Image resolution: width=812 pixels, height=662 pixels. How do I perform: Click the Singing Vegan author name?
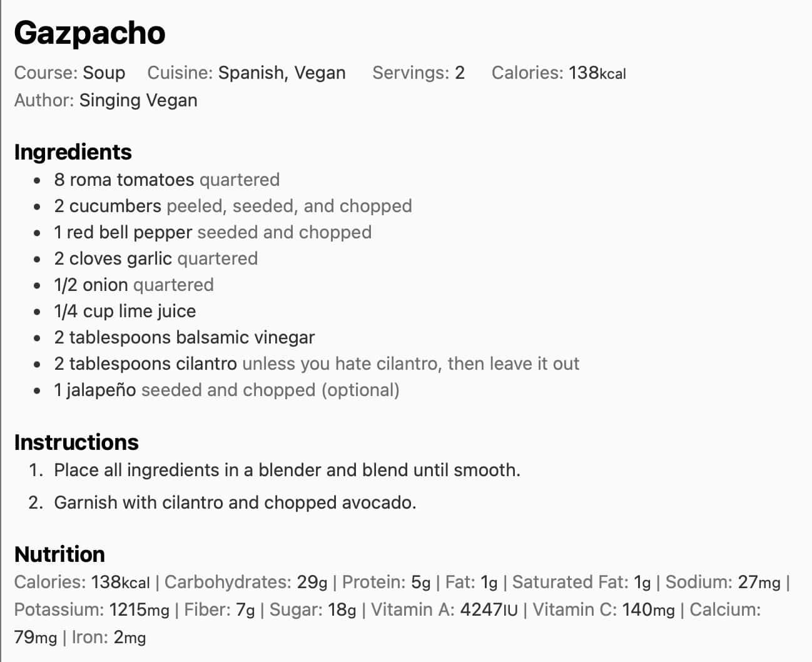tap(138, 100)
